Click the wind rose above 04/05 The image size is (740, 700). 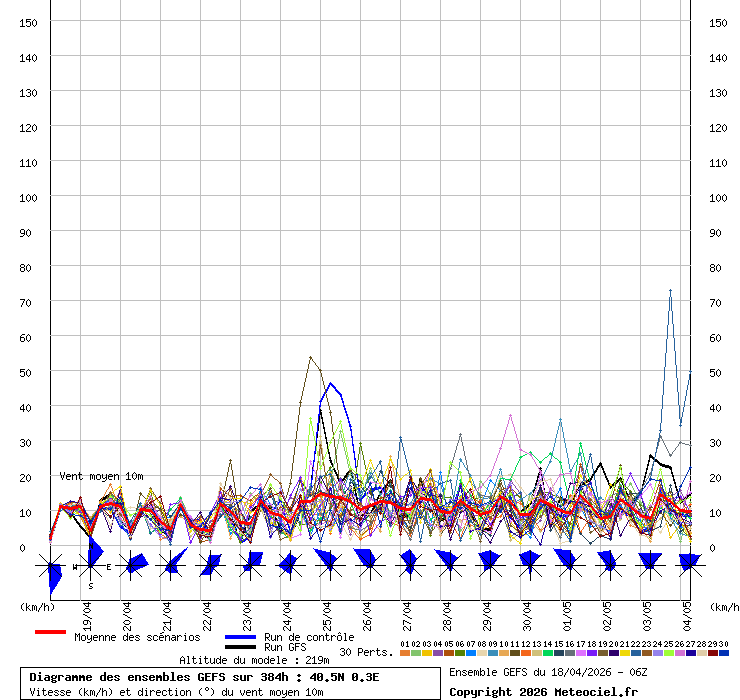pos(688,566)
